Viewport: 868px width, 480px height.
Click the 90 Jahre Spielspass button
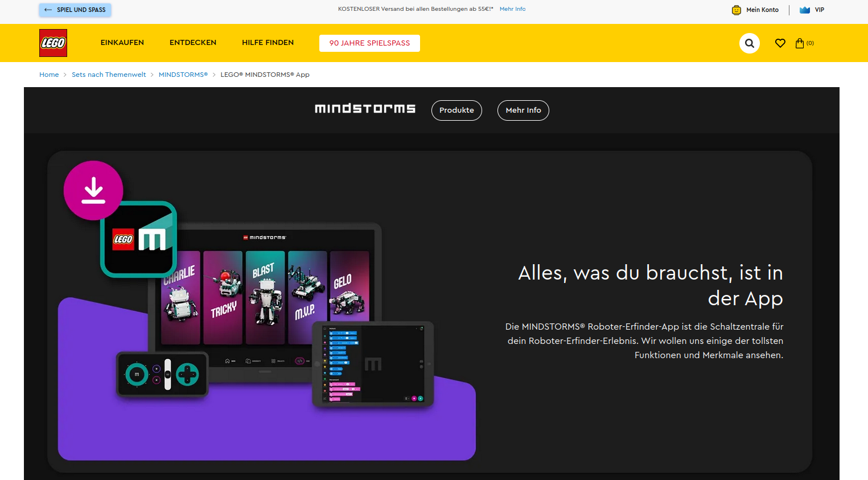[369, 43]
